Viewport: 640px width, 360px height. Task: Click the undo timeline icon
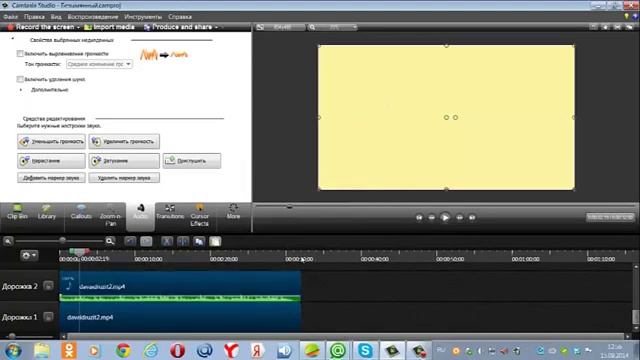(x=130, y=241)
